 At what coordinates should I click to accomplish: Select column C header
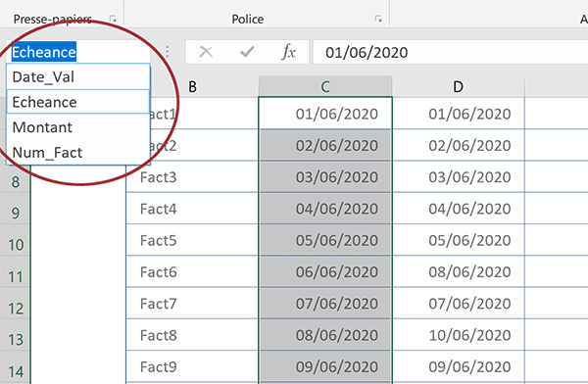click(x=325, y=86)
